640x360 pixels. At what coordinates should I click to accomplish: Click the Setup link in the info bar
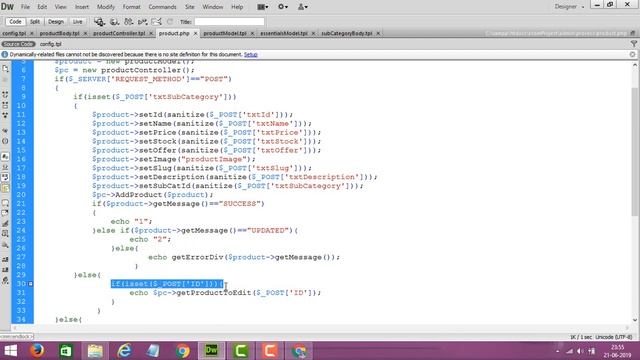(251, 54)
